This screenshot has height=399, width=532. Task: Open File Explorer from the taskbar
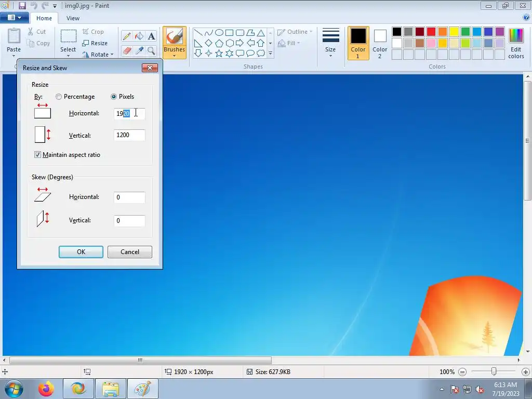point(111,389)
